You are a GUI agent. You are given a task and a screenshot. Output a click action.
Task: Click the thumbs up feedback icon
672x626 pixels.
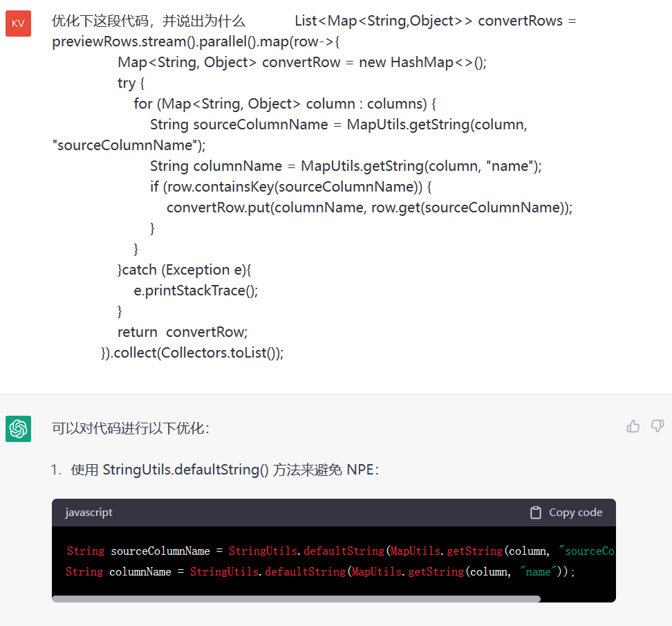click(x=633, y=426)
